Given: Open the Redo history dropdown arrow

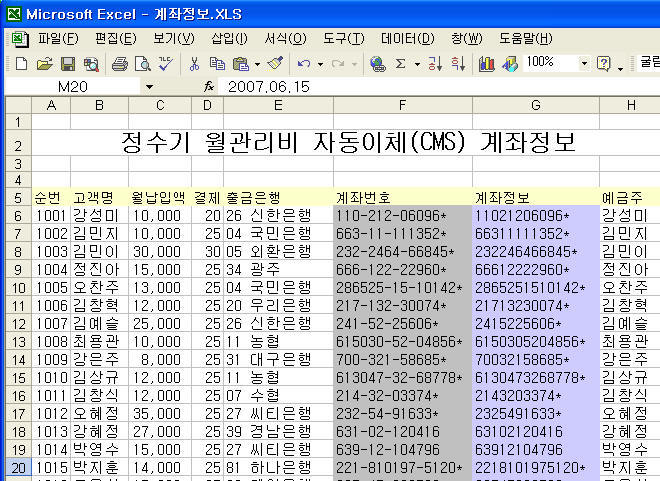Looking at the screenshot, I should 354,64.
